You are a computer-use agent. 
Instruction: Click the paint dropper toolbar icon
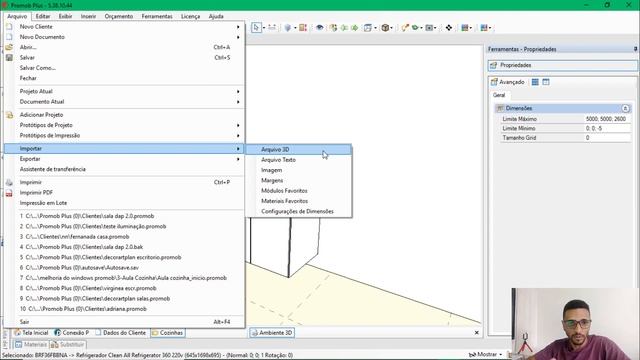click(405, 28)
